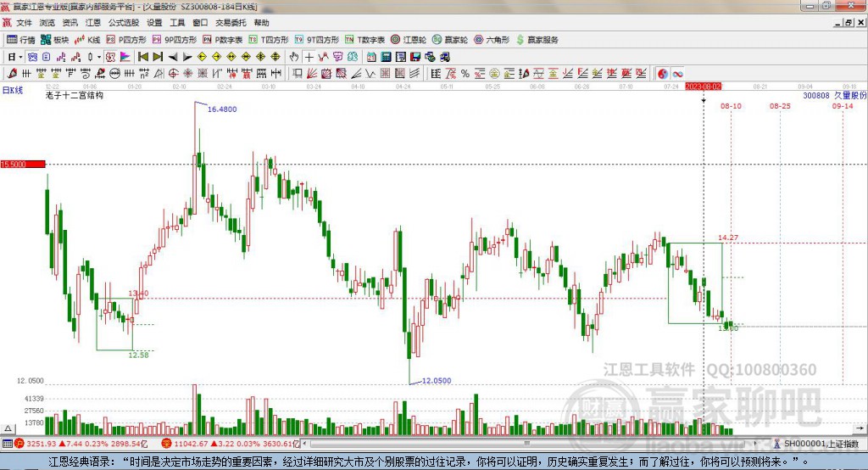The height and width of the screenshot is (470, 868).
Task: Click the calendar icon in toolbar
Action: [371, 57]
